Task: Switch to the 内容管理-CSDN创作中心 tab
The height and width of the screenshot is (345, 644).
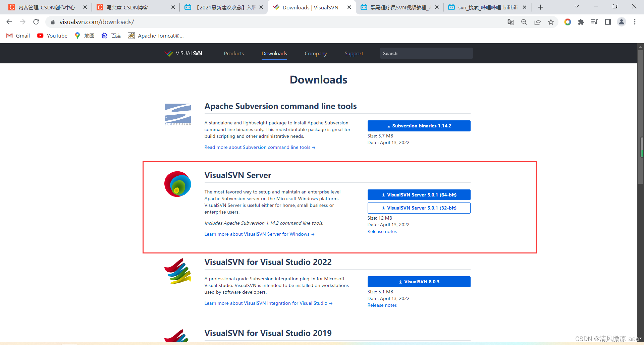Action: (47, 7)
